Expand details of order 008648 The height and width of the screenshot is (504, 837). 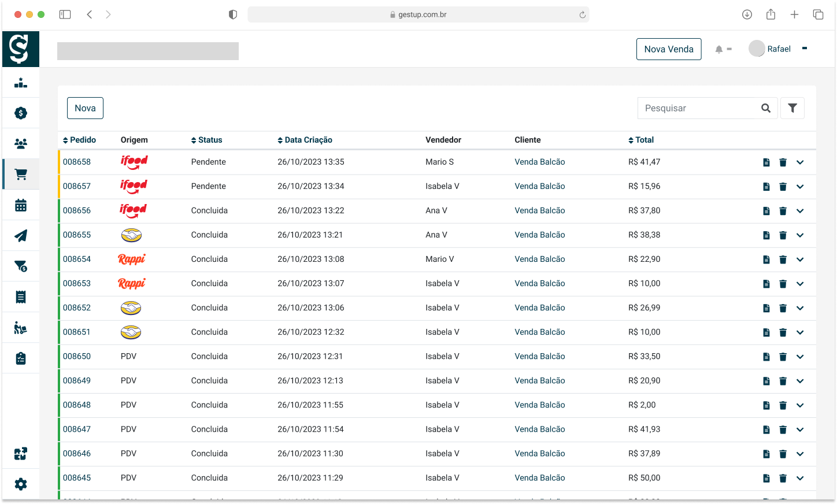[x=800, y=405]
